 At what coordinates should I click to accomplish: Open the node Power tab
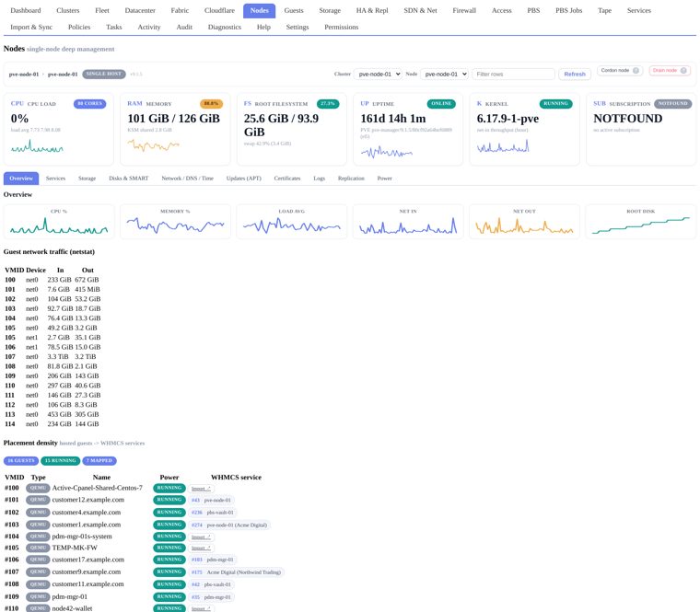pyautogui.click(x=384, y=178)
